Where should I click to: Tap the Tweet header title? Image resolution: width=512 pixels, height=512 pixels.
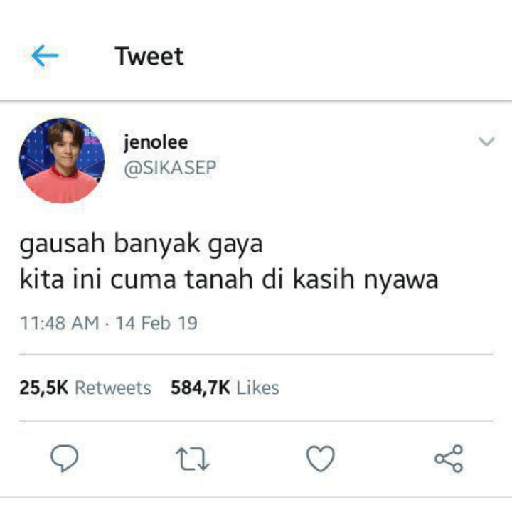[x=149, y=56]
